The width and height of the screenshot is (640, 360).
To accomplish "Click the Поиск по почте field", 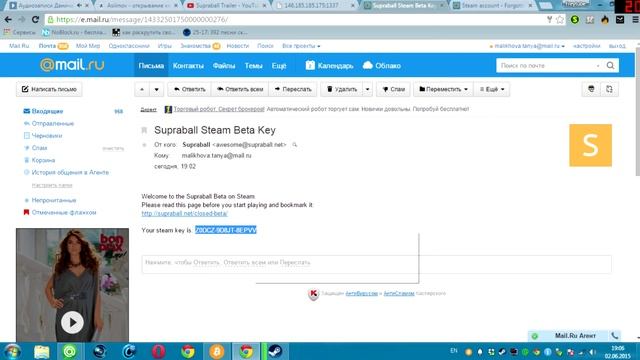I will tap(547, 65).
